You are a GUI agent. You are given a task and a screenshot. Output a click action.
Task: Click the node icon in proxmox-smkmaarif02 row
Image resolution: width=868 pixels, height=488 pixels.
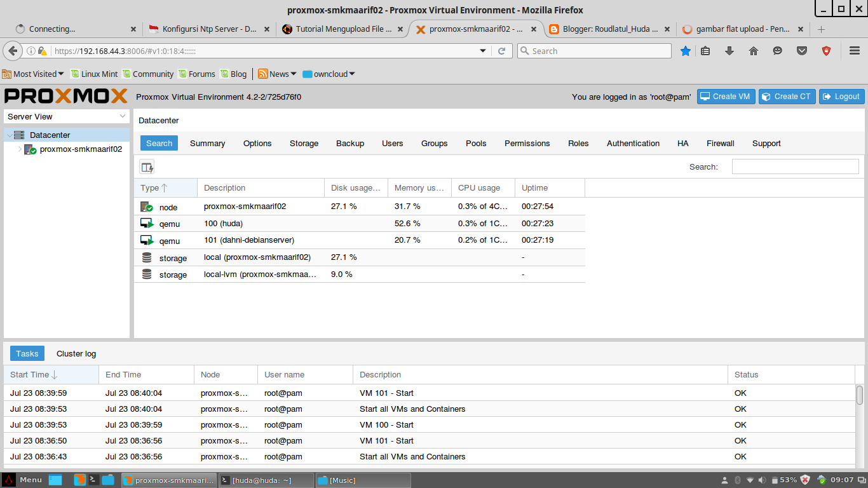(x=147, y=207)
